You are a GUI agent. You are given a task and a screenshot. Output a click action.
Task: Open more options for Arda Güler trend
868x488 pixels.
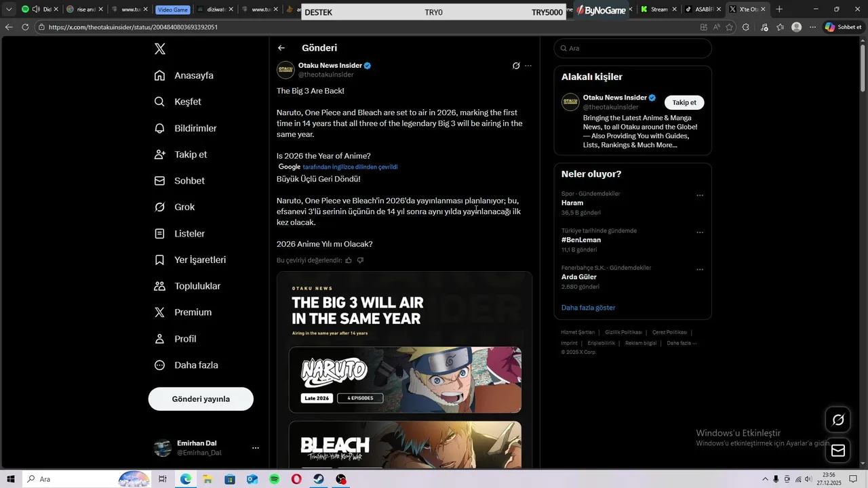click(x=700, y=269)
